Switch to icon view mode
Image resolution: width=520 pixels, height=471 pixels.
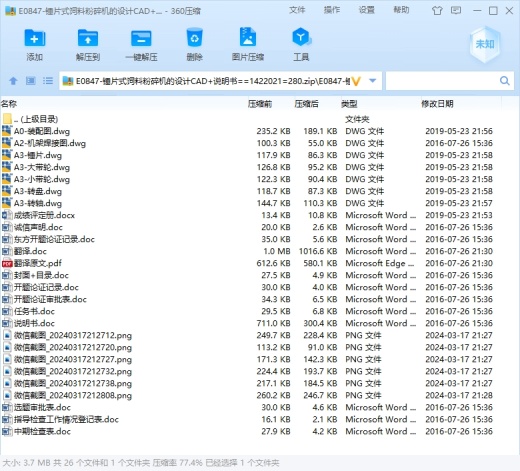click(x=31, y=81)
